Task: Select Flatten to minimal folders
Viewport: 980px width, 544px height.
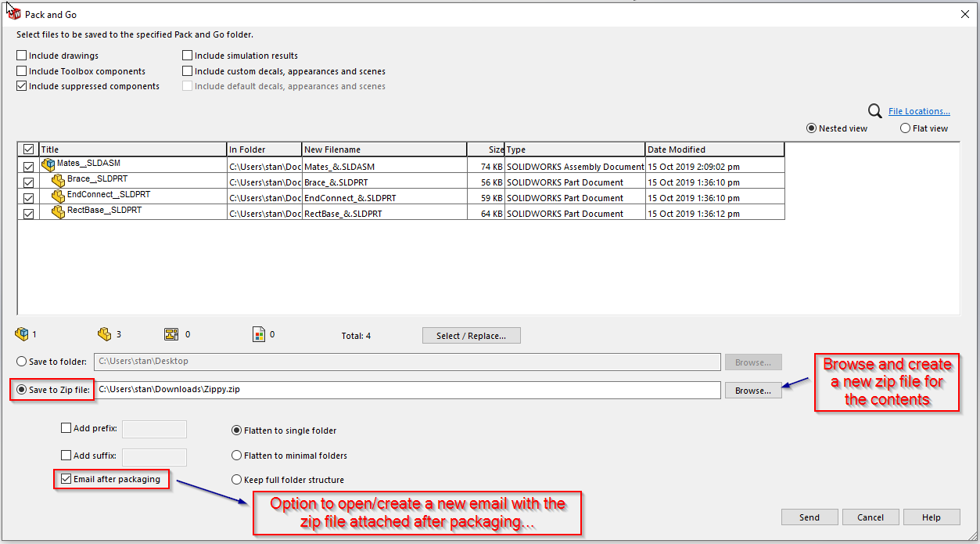Action: click(236, 456)
